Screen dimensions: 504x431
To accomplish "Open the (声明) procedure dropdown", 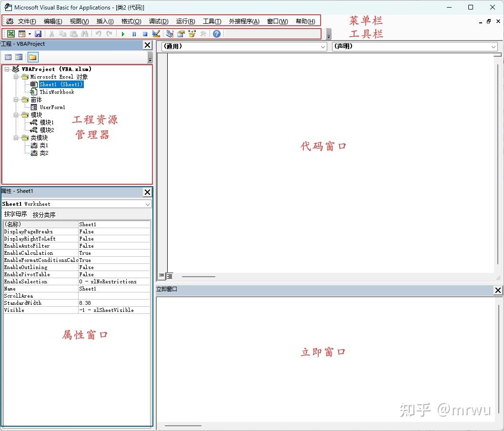I will 494,47.
